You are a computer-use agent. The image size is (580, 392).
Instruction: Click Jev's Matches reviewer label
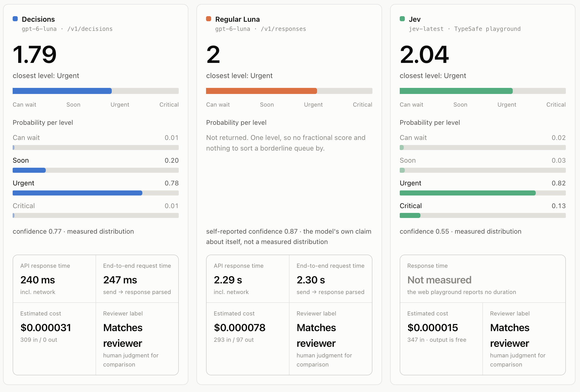pyautogui.click(x=509, y=335)
